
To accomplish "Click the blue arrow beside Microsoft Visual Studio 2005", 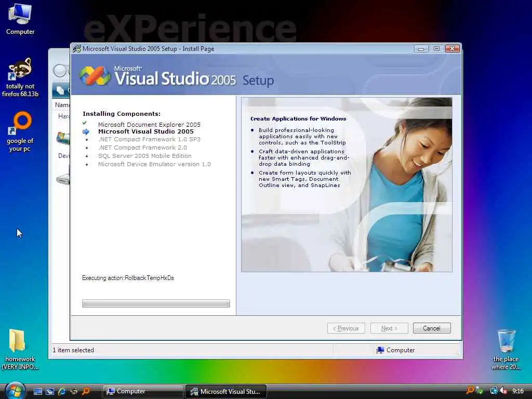I will (86, 131).
